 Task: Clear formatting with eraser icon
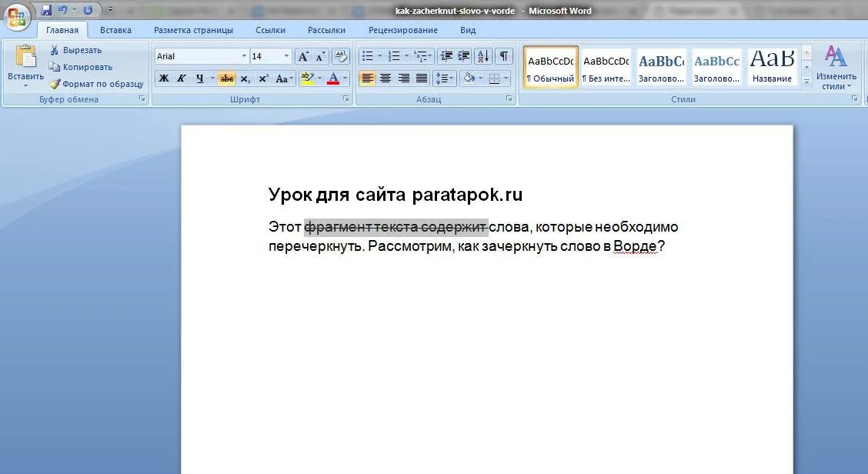[341, 56]
